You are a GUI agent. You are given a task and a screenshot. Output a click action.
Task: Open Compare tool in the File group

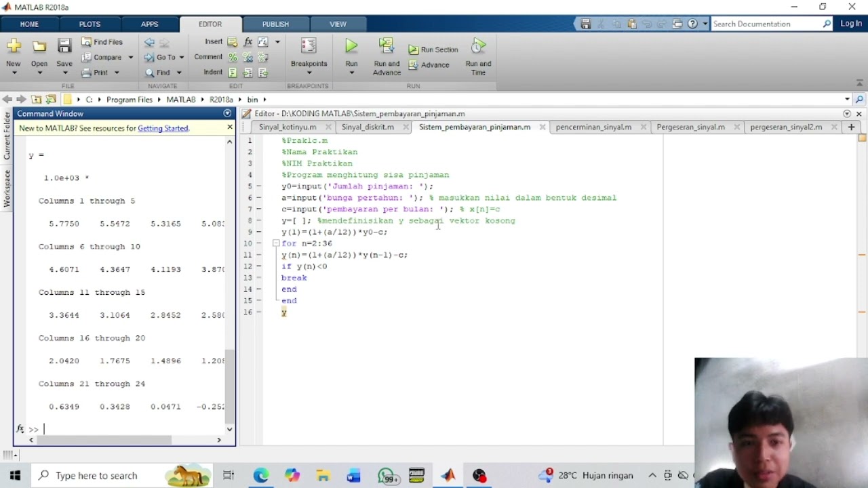pos(102,58)
